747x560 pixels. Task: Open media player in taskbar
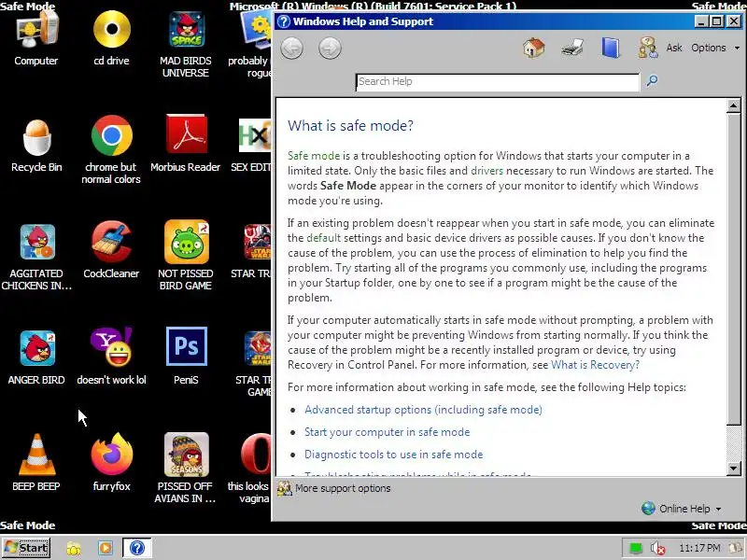tap(106, 548)
